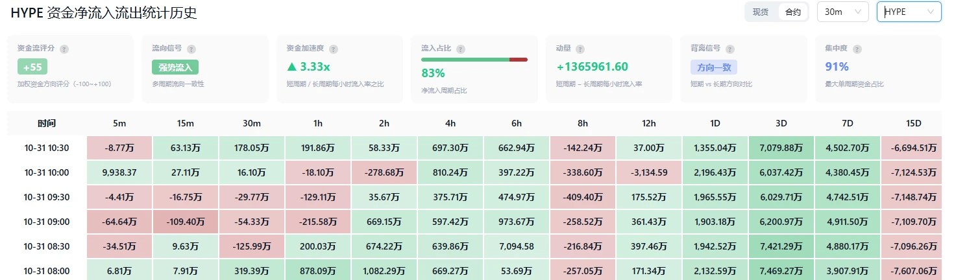Click the 878.09万 cell
This screenshot has width=980, height=280.
click(318, 270)
